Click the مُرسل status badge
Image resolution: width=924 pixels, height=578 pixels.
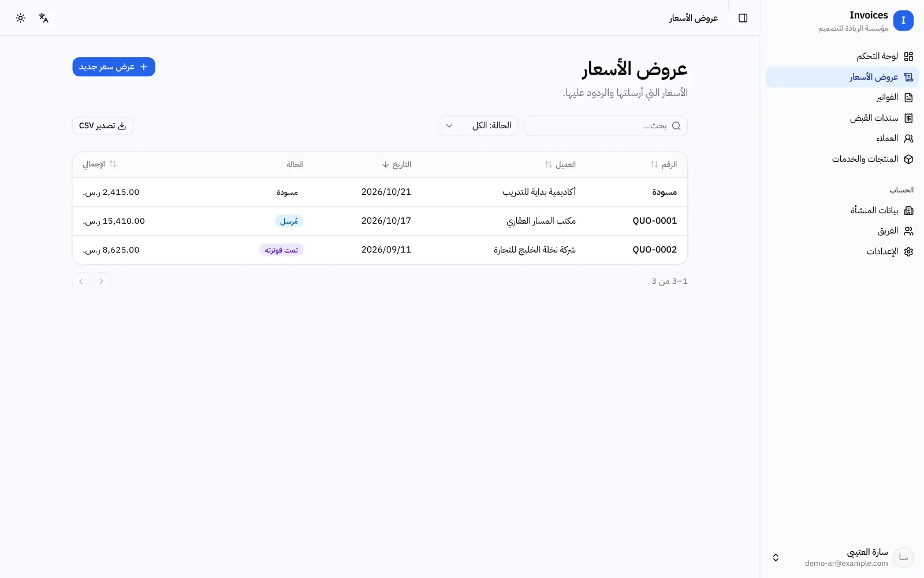pyautogui.click(x=289, y=221)
